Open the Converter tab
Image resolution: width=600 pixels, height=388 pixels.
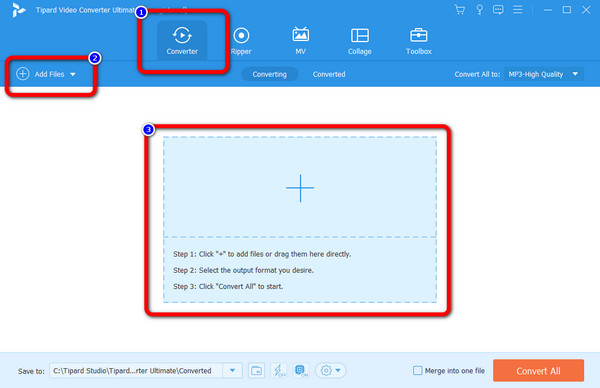182,41
